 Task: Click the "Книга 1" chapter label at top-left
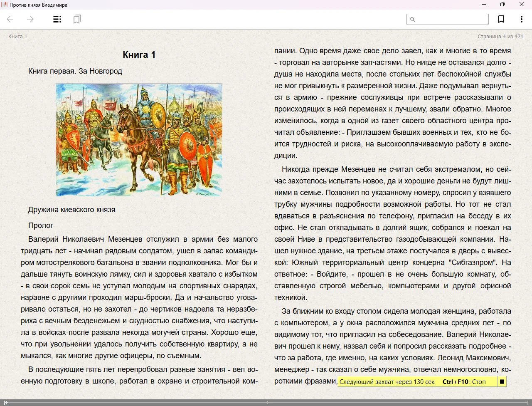point(18,37)
